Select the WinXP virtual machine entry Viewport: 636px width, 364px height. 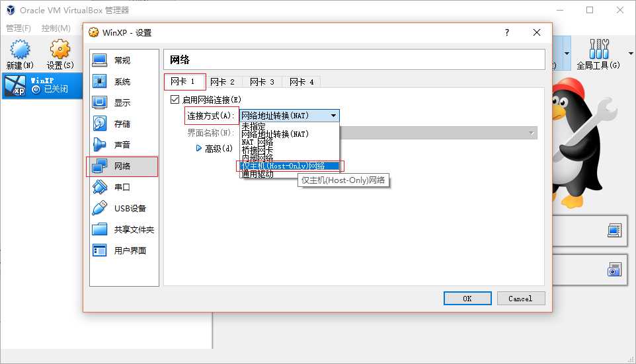[x=42, y=85]
